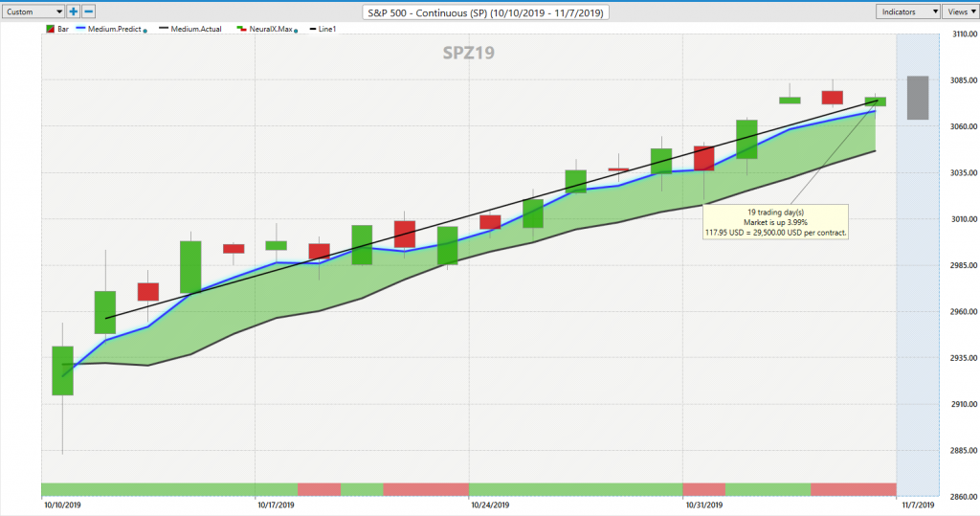Click the dot beside NeuralX.Max

click(296, 30)
